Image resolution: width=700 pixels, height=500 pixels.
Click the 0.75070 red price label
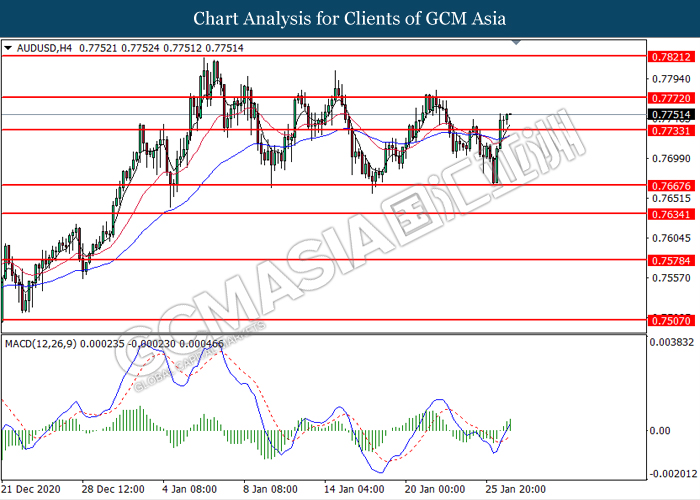(671, 321)
